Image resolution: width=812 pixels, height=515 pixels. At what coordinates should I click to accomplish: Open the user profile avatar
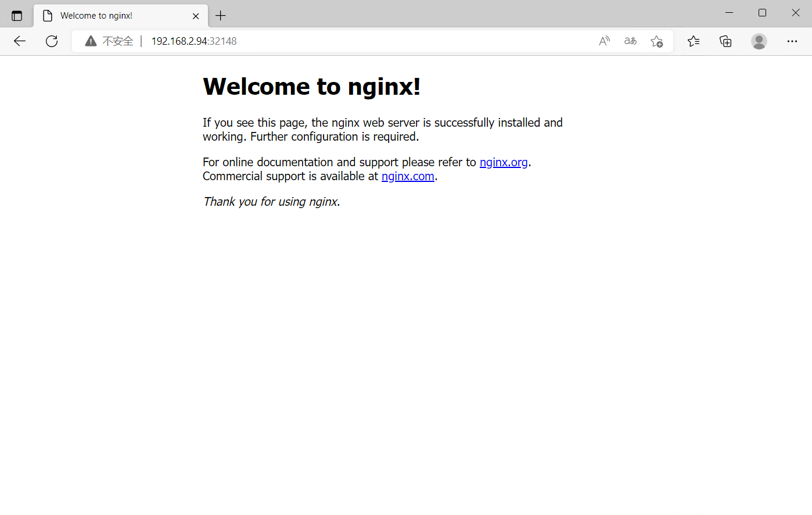[x=759, y=41]
